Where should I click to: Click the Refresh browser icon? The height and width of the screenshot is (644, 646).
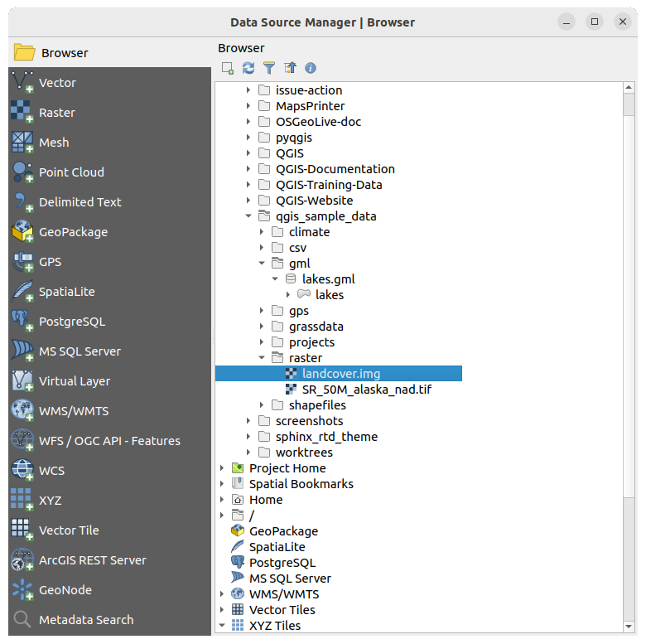[x=248, y=68]
